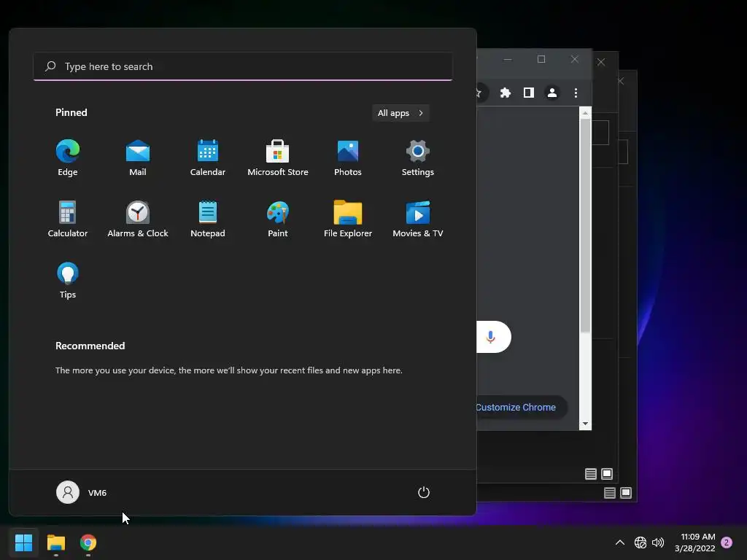Maximize the Chrome window
The height and width of the screenshot is (560, 747).
click(541, 59)
